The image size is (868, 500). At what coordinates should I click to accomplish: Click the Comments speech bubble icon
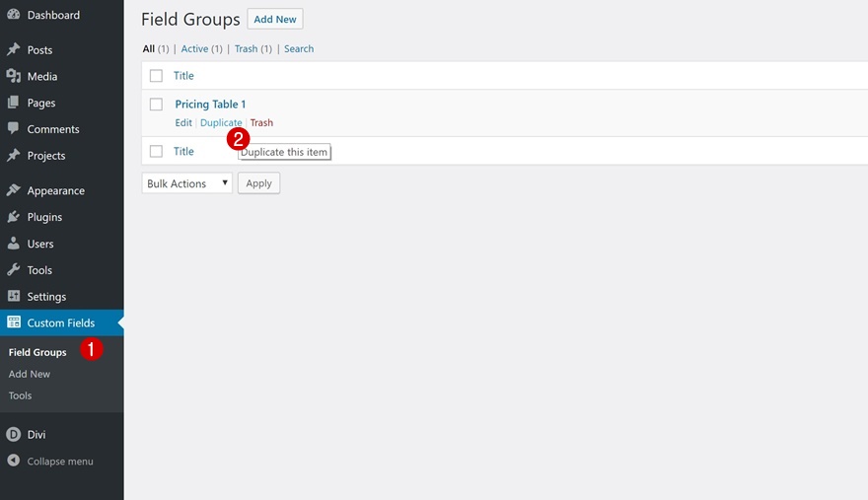(13, 128)
